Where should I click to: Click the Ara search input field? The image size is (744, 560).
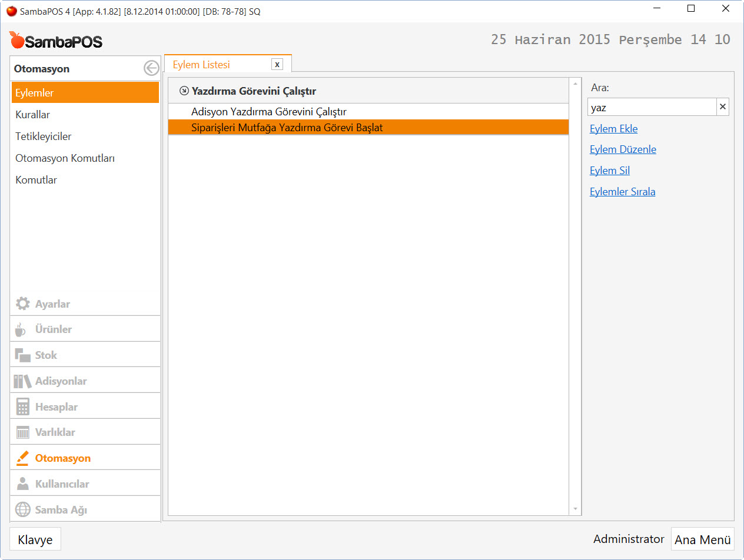(652, 107)
